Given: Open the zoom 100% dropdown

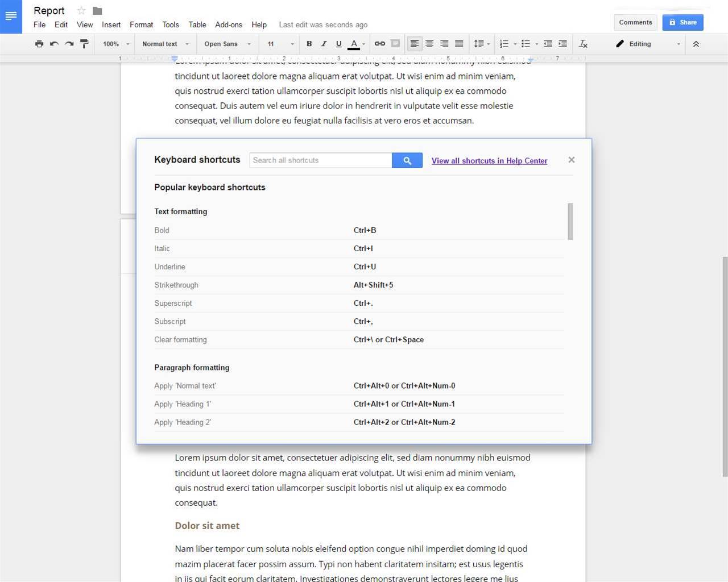Looking at the screenshot, I should [116, 44].
